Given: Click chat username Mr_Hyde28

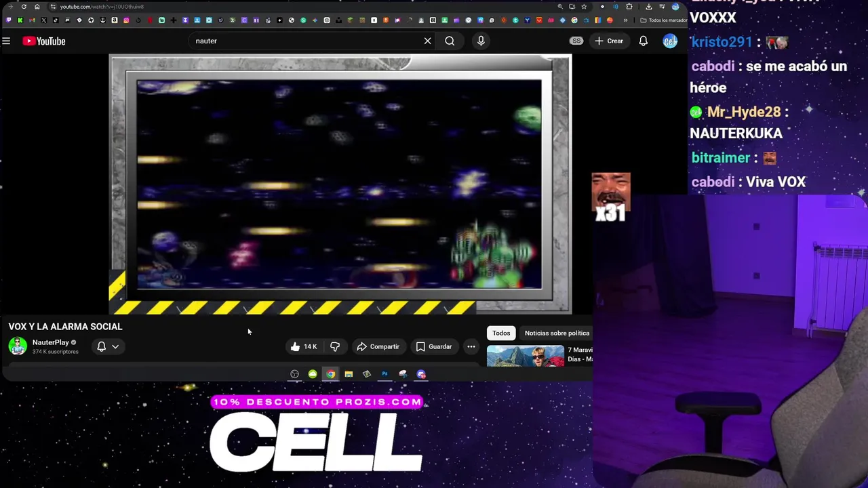Looking at the screenshot, I should pyautogui.click(x=744, y=112).
